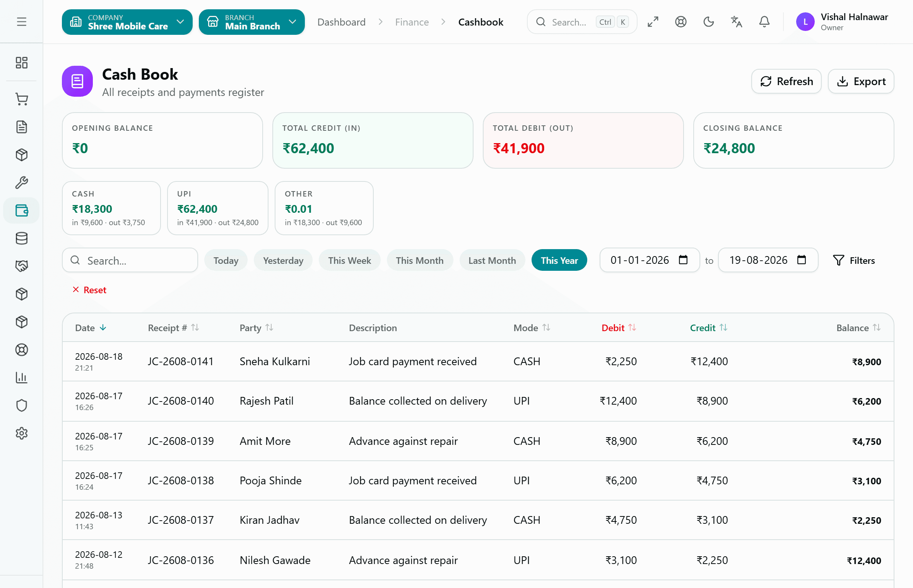Select the Last Month quick filter
Screen dimensions: 913x588
tap(492, 260)
